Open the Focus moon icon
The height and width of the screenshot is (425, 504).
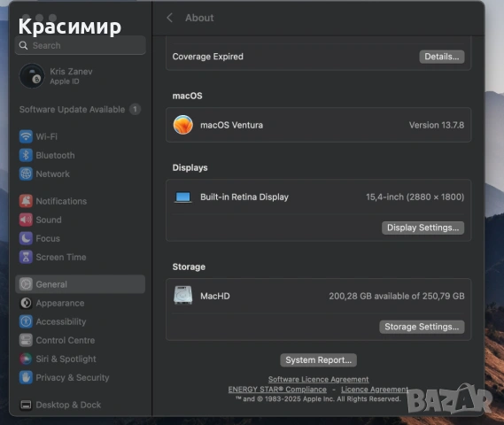point(26,238)
